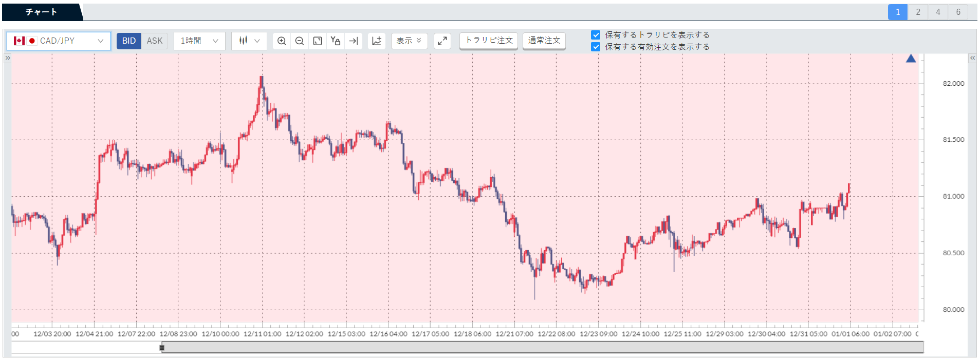Click the gray time range scrollbar track
The image size is (980, 358).
(543, 348)
